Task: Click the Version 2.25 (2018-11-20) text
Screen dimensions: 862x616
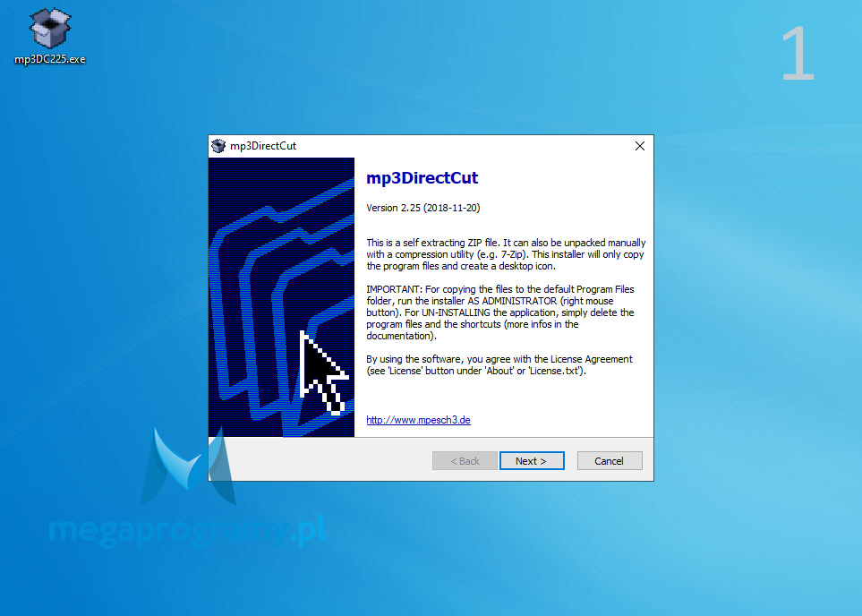Action: click(423, 208)
